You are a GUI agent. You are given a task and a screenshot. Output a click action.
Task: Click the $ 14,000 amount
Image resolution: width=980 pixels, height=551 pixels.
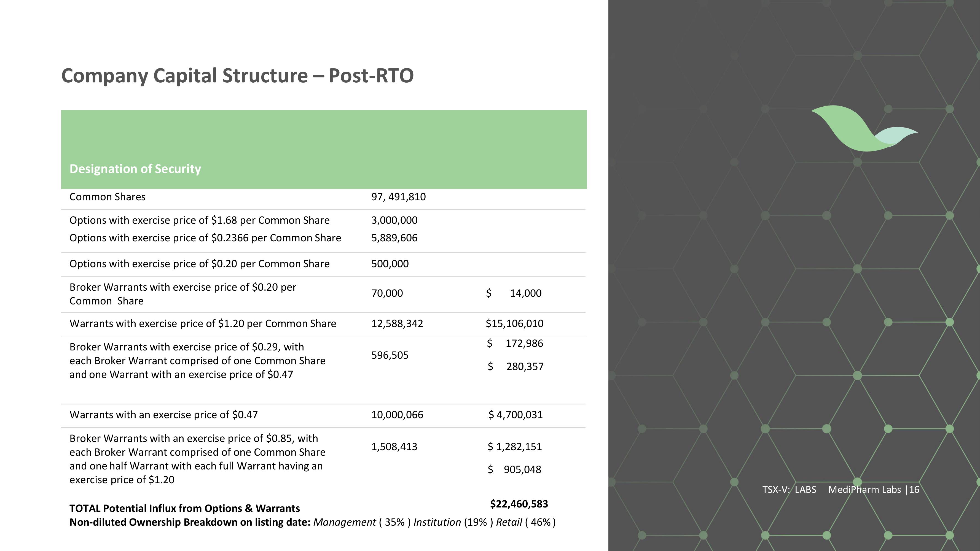coord(514,293)
